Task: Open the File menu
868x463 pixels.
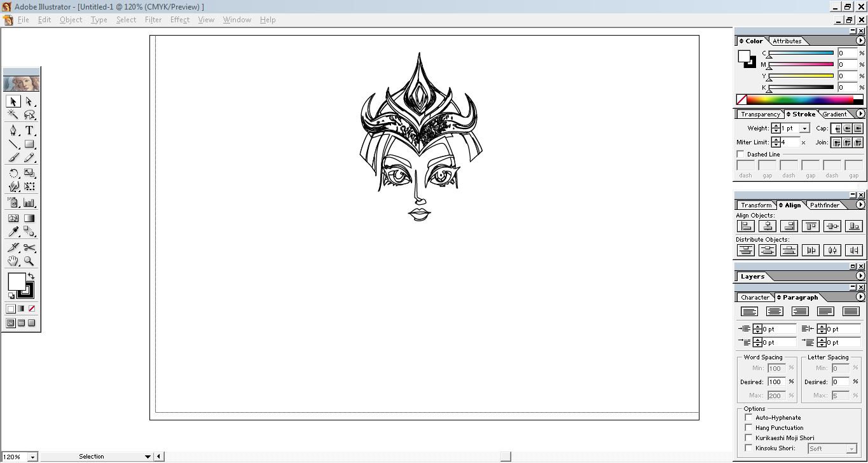Action: (24, 20)
